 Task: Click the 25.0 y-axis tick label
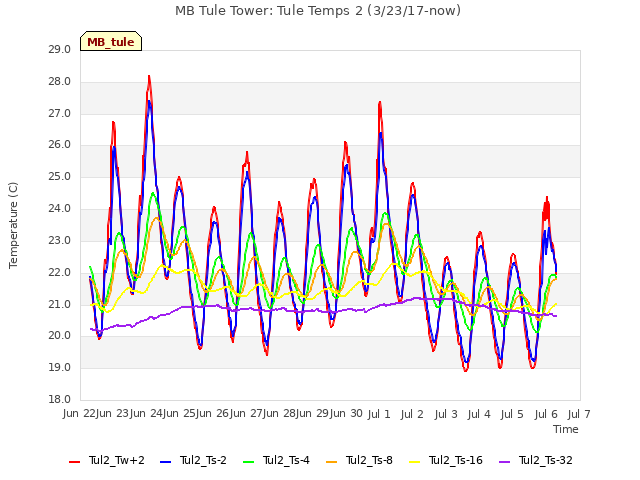(60, 177)
